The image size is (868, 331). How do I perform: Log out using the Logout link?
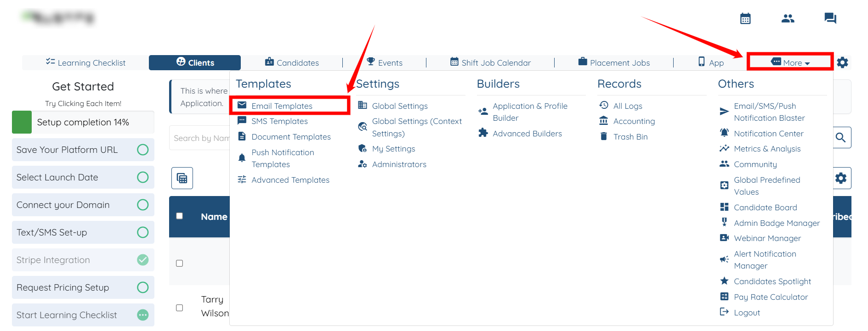(747, 313)
